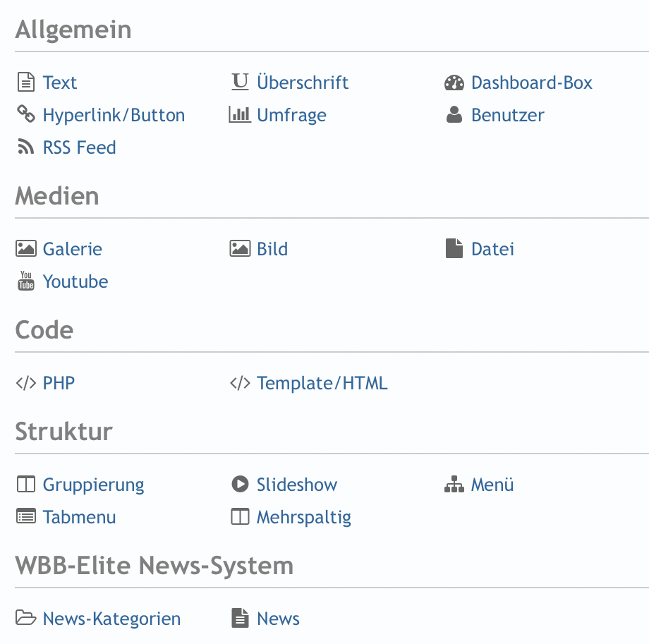Click the YouTube logo icon

26,281
